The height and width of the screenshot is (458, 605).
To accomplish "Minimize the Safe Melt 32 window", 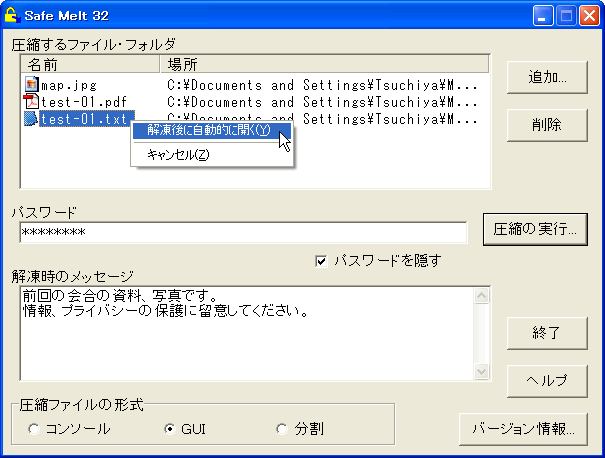I will tap(543, 16).
